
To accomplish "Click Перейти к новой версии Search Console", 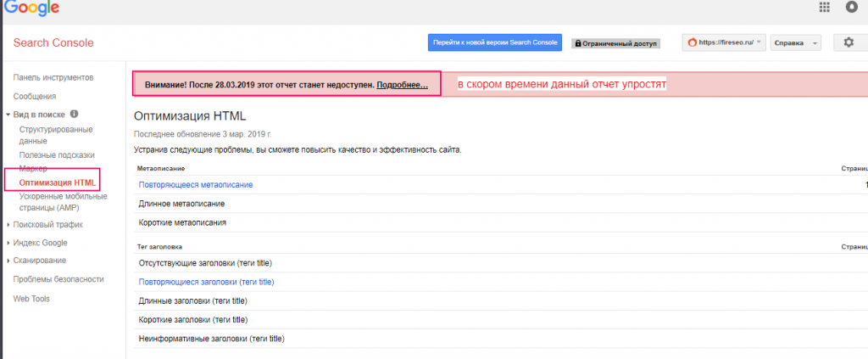I will [494, 42].
